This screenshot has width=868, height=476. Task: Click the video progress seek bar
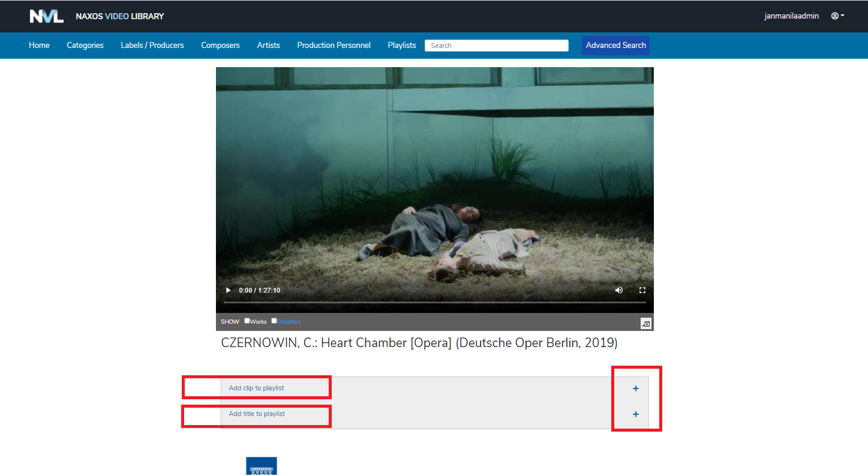pyautogui.click(x=434, y=302)
